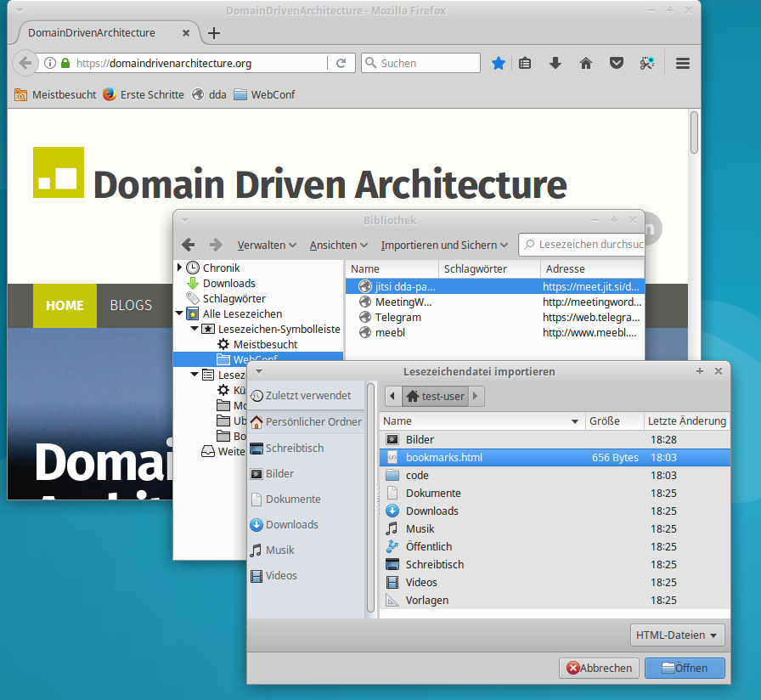Save the page to Pocket
Screen dimensions: 761x700
click(x=617, y=63)
